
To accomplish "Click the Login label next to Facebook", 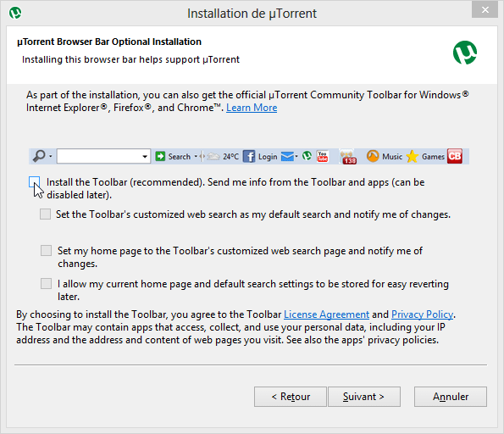I will tap(268, 157).
